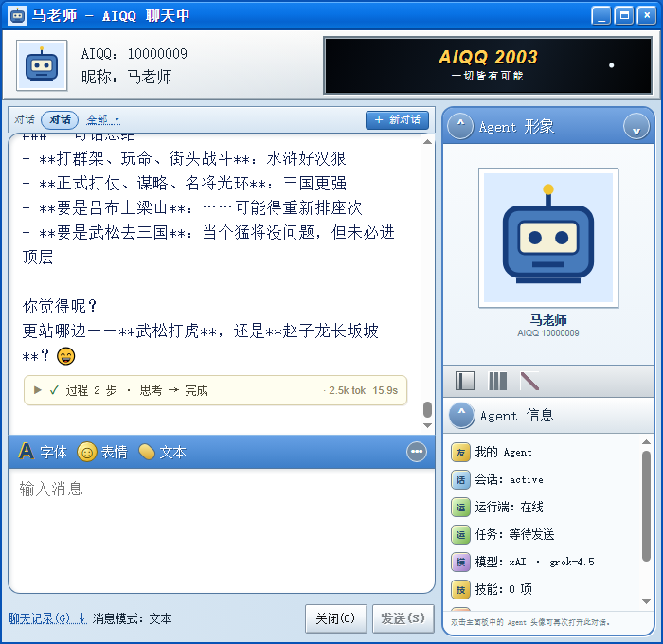Viewport: 663px width, 644px height.
Task: Open the 表情 emoji picker
Action: tap(102, 452)
